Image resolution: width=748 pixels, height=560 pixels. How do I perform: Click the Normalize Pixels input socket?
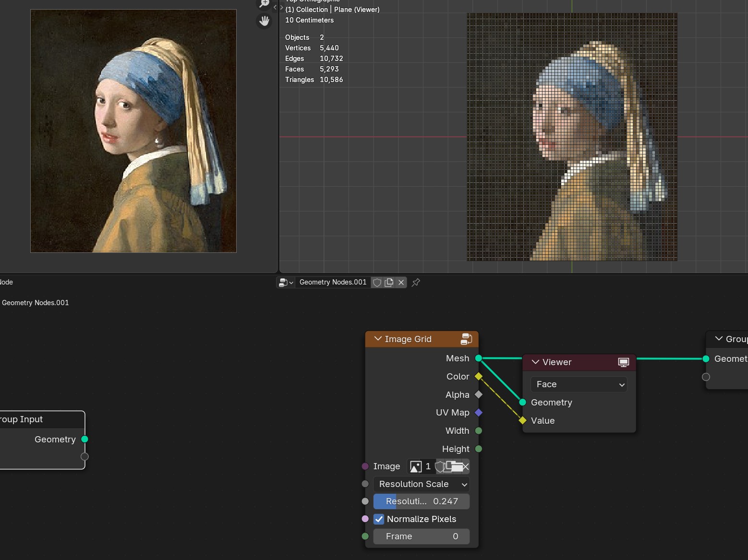(x=365, y=519)
